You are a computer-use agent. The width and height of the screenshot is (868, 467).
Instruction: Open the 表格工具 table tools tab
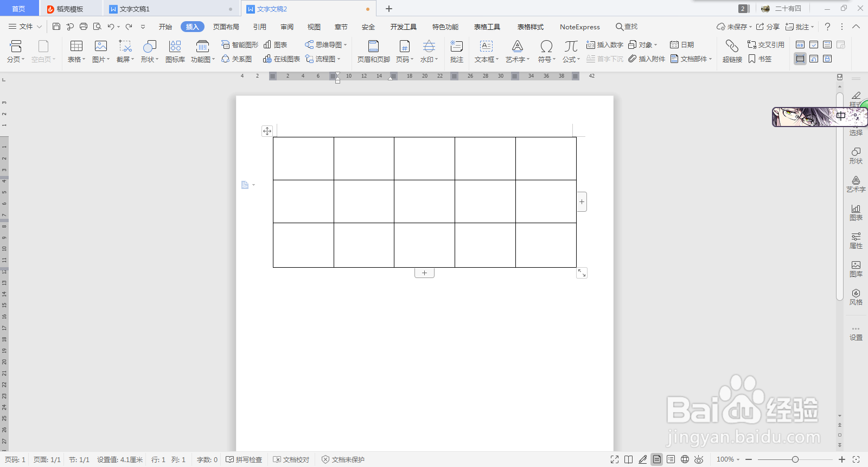(487, 27)
